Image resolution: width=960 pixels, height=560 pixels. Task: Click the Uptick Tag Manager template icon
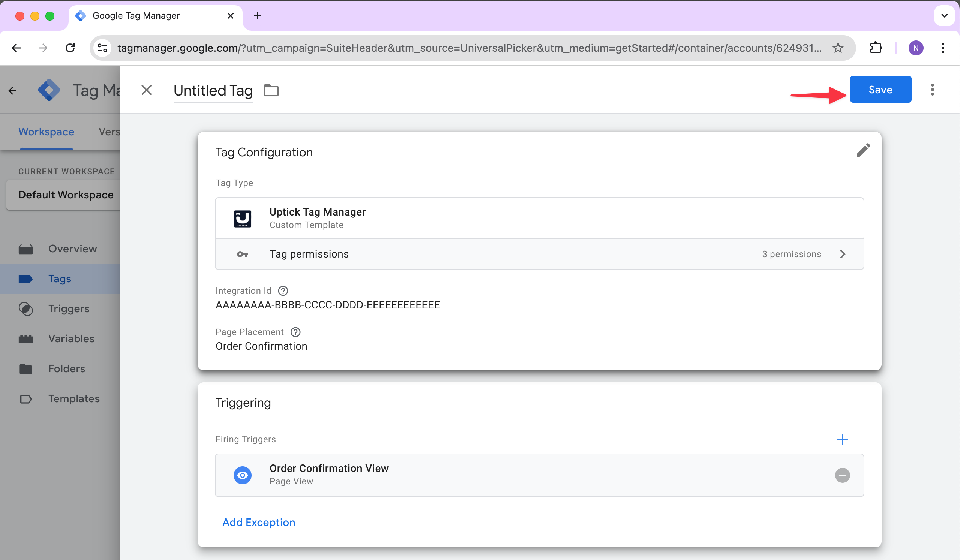coord(242,219)
